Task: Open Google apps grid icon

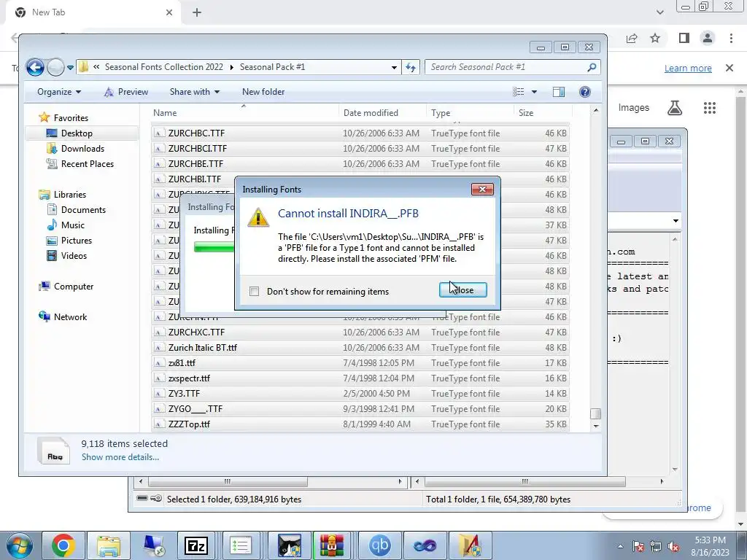Action: click(709, 108)
